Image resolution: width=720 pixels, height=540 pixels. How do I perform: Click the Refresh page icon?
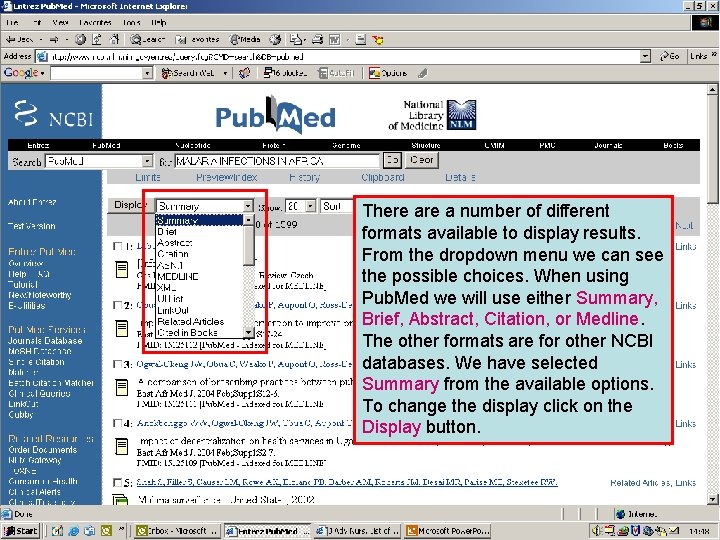[x=97, y=40]
